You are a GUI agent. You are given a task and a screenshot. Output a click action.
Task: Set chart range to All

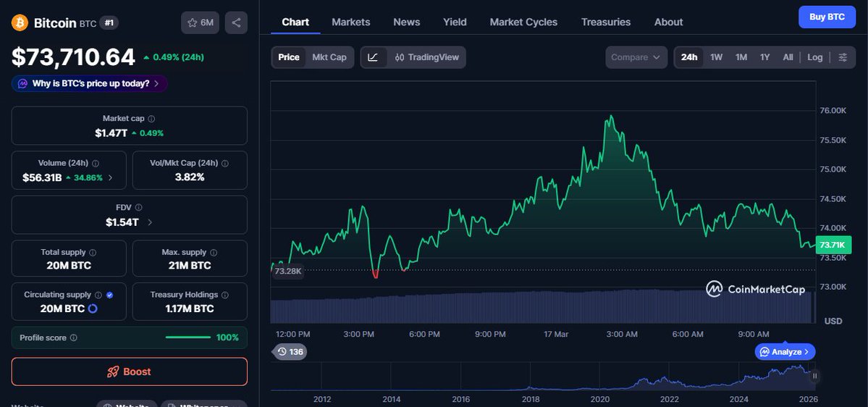tap(788, 58)
